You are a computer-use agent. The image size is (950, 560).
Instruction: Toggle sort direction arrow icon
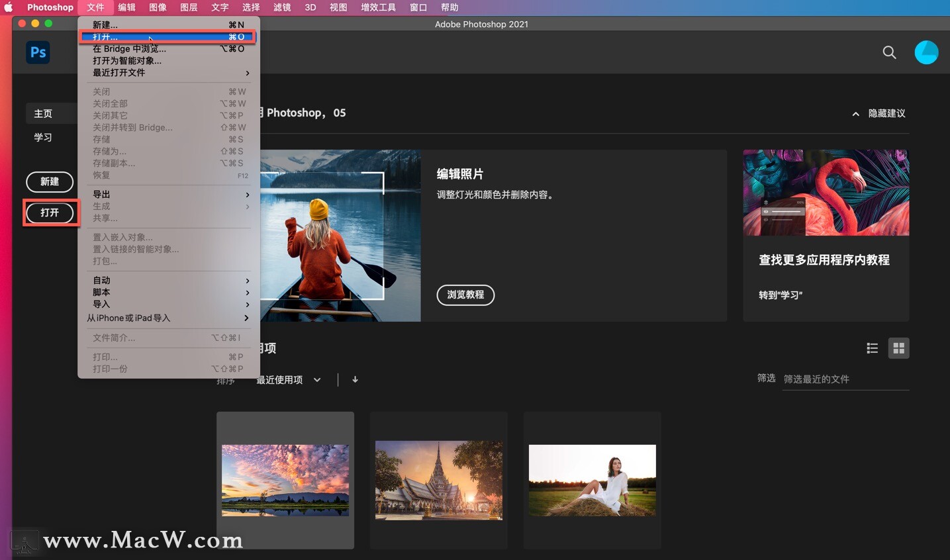355,379
